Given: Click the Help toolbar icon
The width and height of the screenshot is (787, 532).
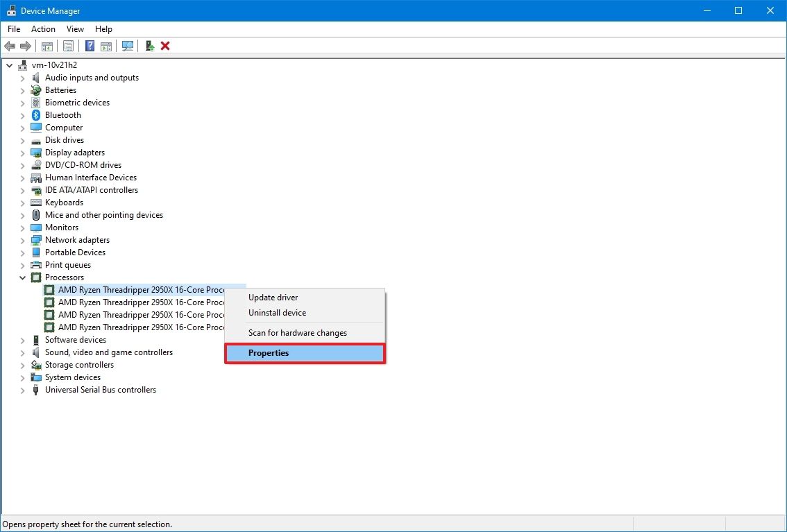Looking at the screenshot, I should point(90,46).
